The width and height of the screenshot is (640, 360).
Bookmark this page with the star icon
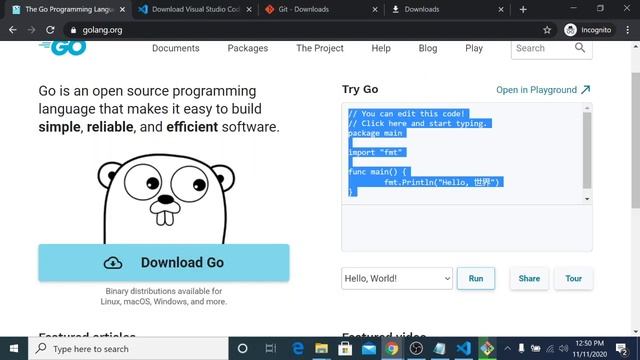547,30
